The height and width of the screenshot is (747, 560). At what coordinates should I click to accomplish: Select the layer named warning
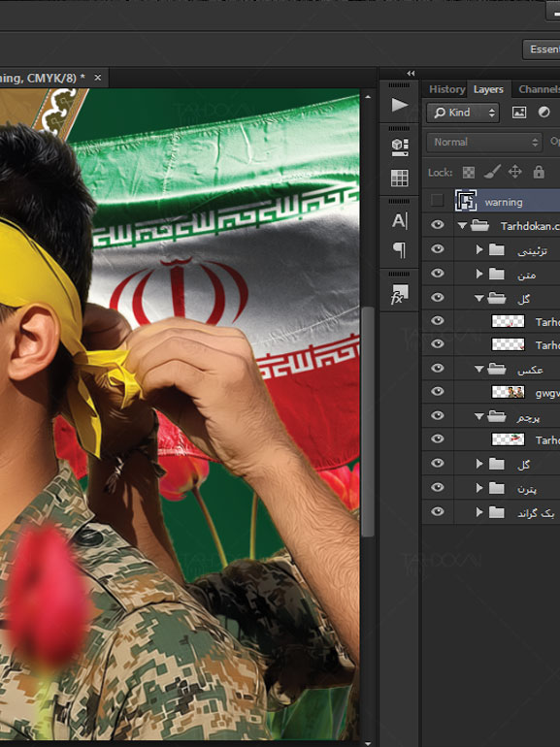(504, 202)
